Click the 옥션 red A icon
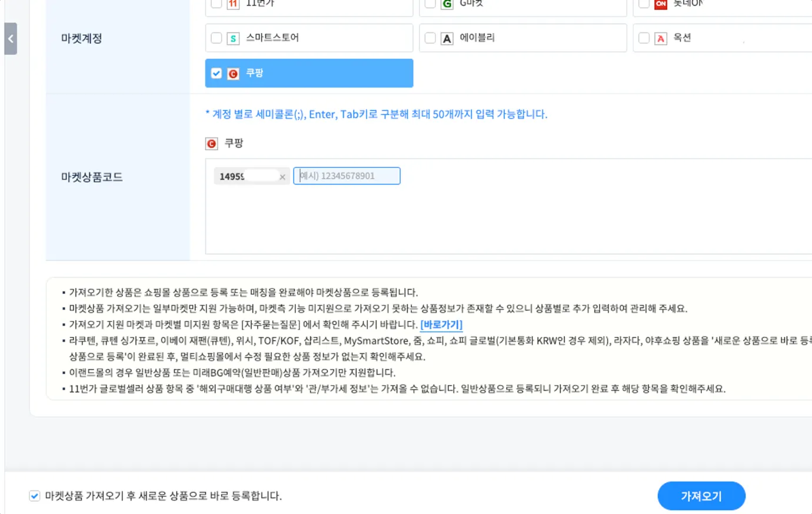This screenshot has width=812, height=514. pos(661,39)
